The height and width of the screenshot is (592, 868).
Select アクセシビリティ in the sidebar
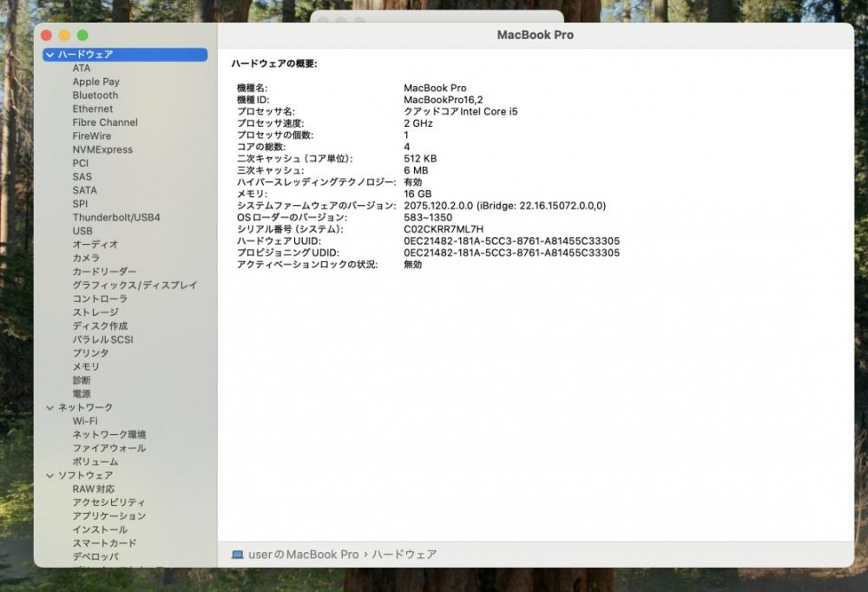click(x=108, y=503)
